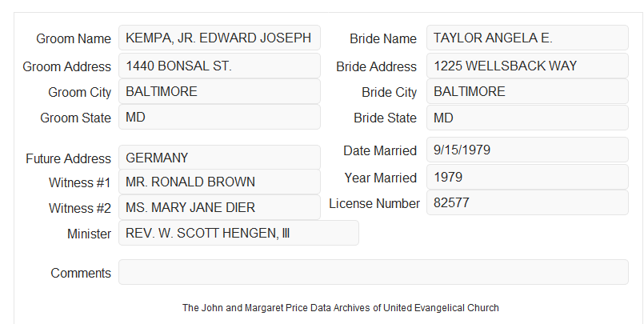644x324 pixels.
Task: Click the Minister name field
Action: (x=238, y=233)
